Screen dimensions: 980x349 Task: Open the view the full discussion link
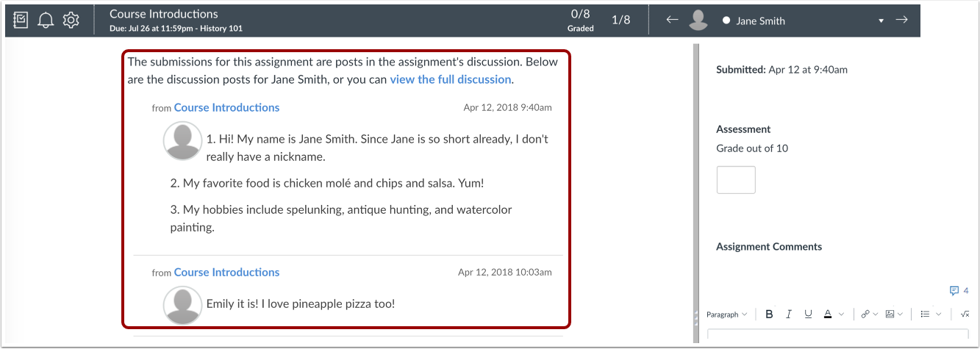pyautogui.click(x=450, y=79)
